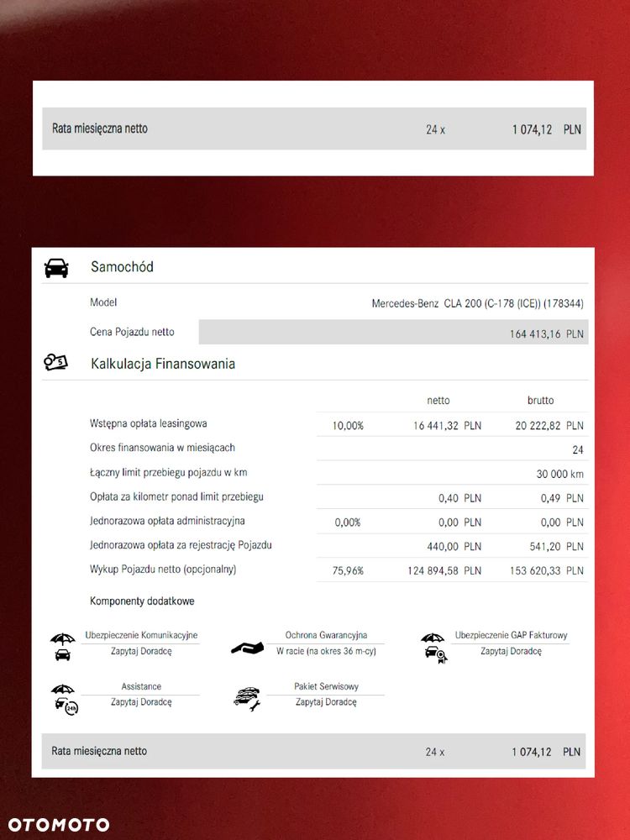
Task: Click Okres finansowania w miesiącach label
Action: click(162, 448)
